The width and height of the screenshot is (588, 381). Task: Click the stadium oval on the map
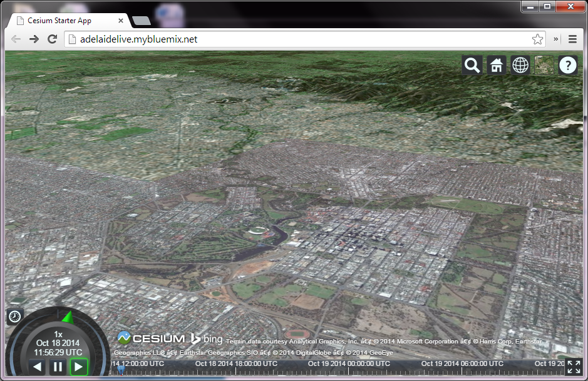pos(257,231)
